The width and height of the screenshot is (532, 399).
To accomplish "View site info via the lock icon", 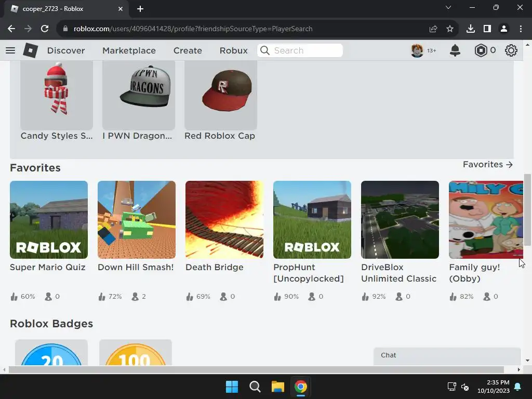I will click(x=65, y=29).
